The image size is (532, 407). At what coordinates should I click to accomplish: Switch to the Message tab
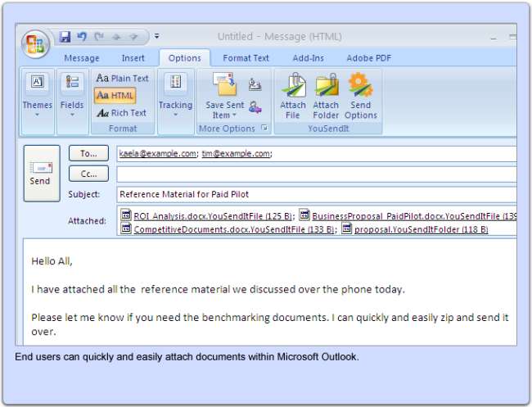82,58
